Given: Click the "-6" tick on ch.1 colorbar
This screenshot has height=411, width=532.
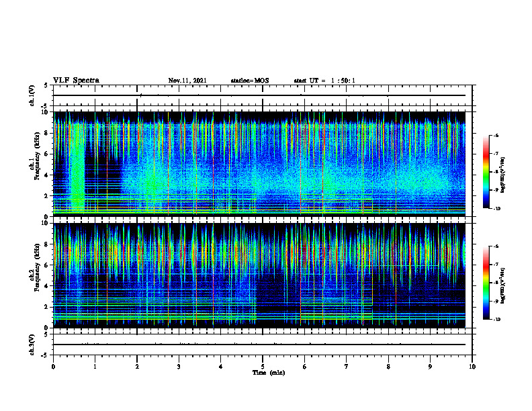Looking at the screenshot, I should pyautogui.click(x=496, y=135).
